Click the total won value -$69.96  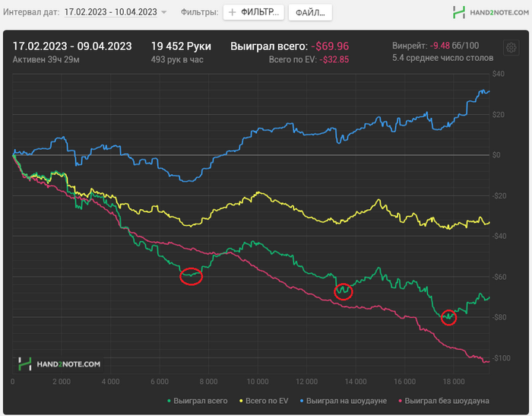[330, 46]
